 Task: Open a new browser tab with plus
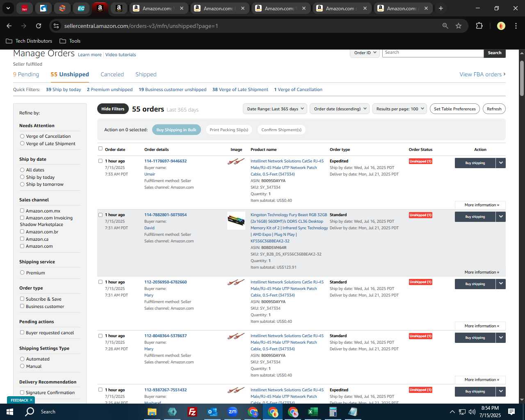(x=441, y=8)
